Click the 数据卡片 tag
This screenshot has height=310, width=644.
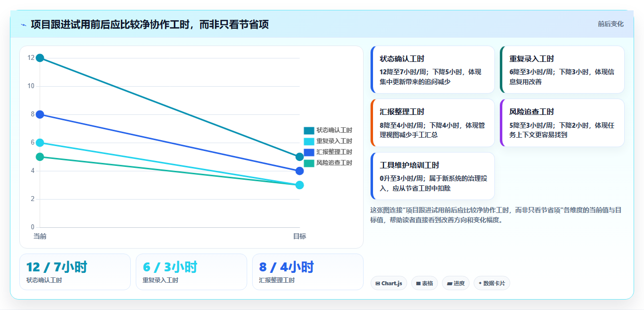point(492,283)
